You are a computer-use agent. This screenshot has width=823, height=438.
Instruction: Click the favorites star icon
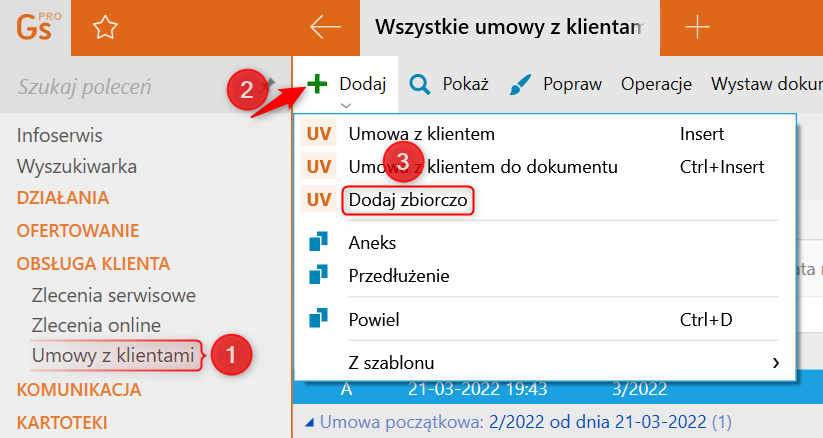point(105,28)
